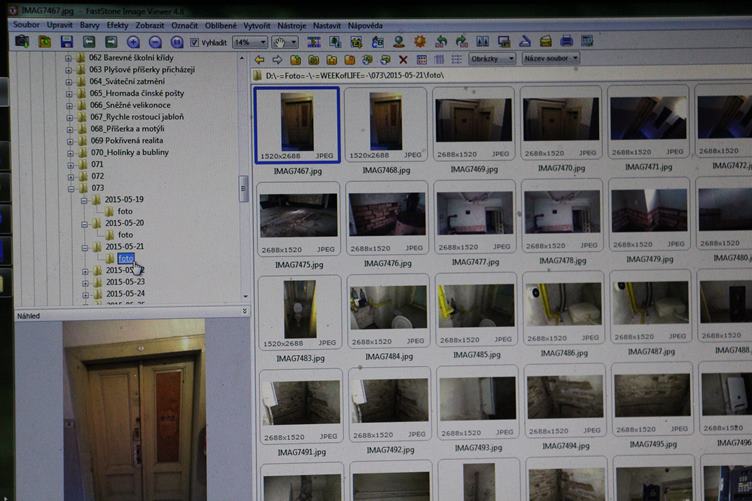
Task: Click the move-to-folder icon before red X
Action: (385, 60)
